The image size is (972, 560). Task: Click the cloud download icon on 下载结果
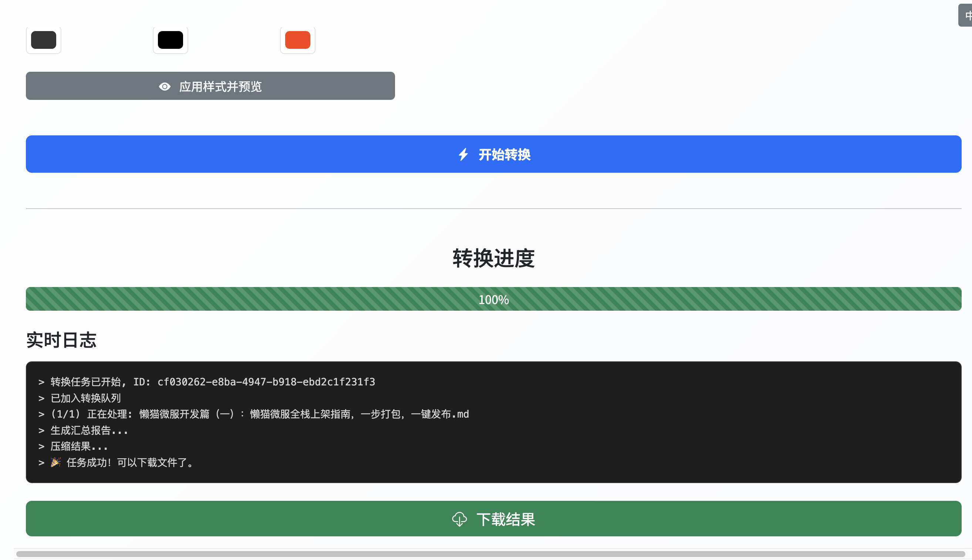[459, 519]
